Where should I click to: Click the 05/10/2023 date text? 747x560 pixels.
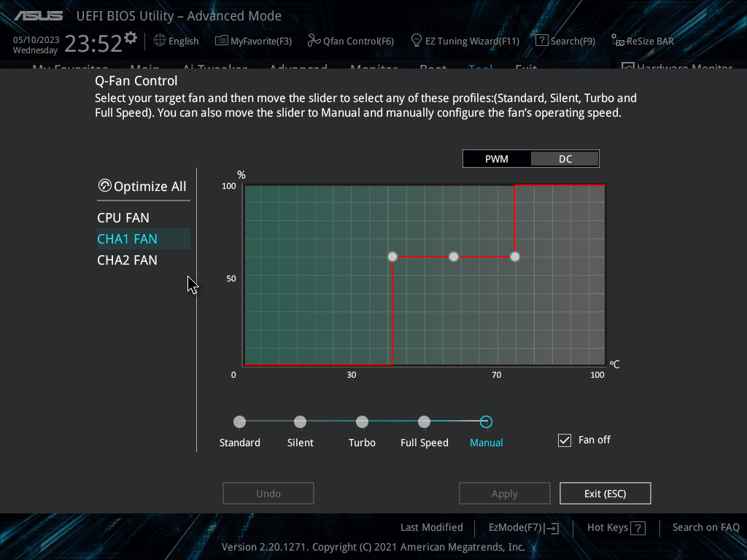click(36, 40)
